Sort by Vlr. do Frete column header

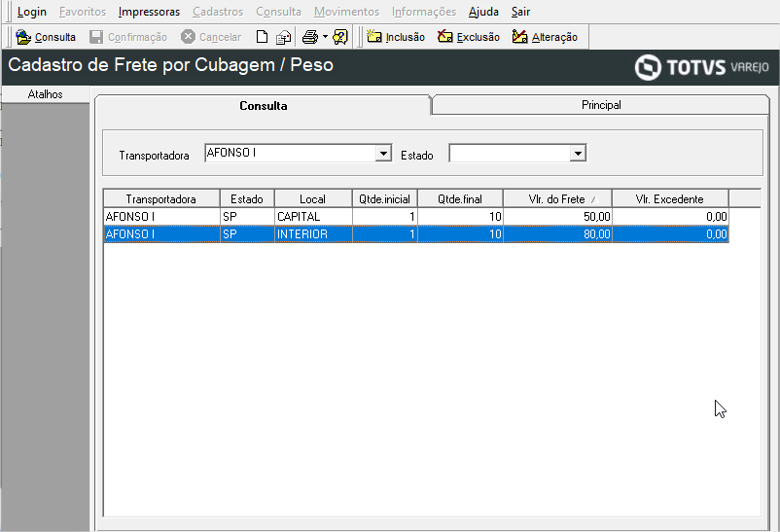tap(557, 199)
